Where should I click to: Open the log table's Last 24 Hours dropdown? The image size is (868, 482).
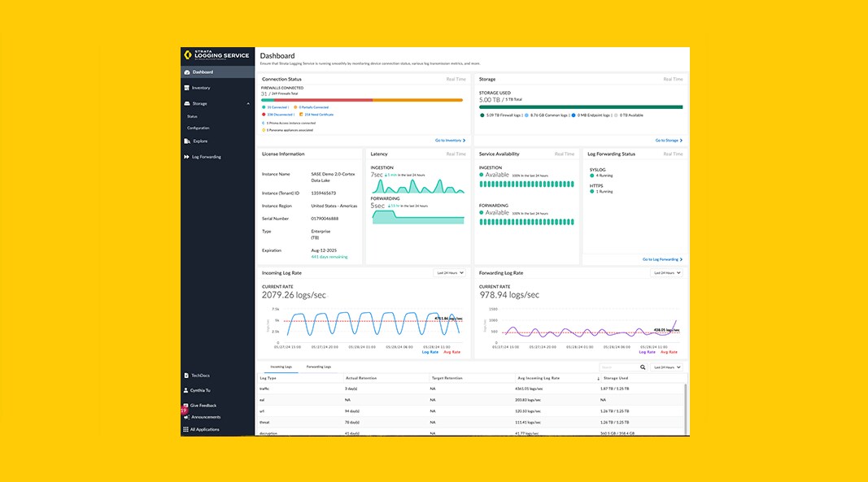(x=667, y=367)
